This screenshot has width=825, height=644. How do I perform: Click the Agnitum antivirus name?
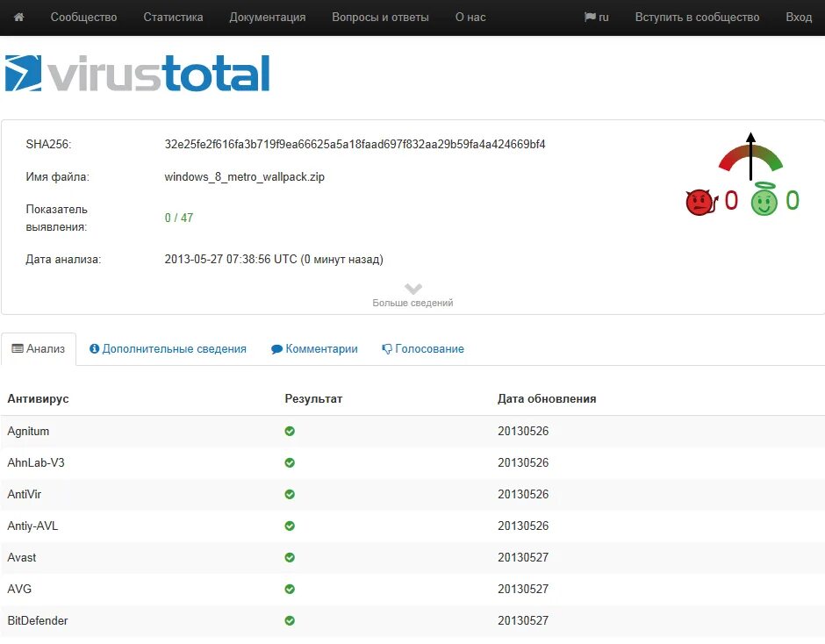point(28,432)
